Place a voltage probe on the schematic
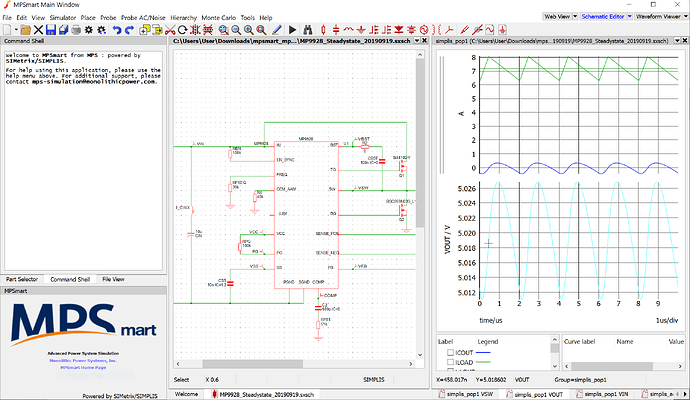Viewport: 690px width, 400px height. [x=464, y=29]
